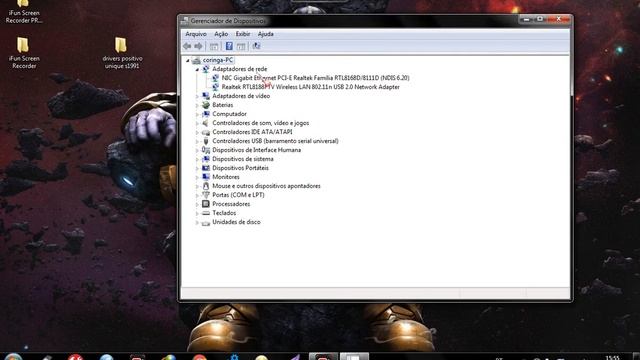Click the Adaptadores de vídeo display icon
This screenshot has width=640, height=360.
(206, 96)
